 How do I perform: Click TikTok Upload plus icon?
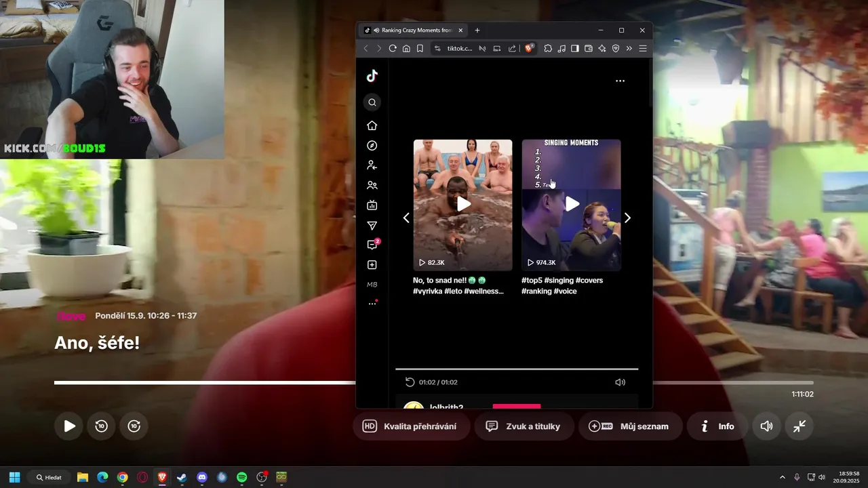pos(372,265)
